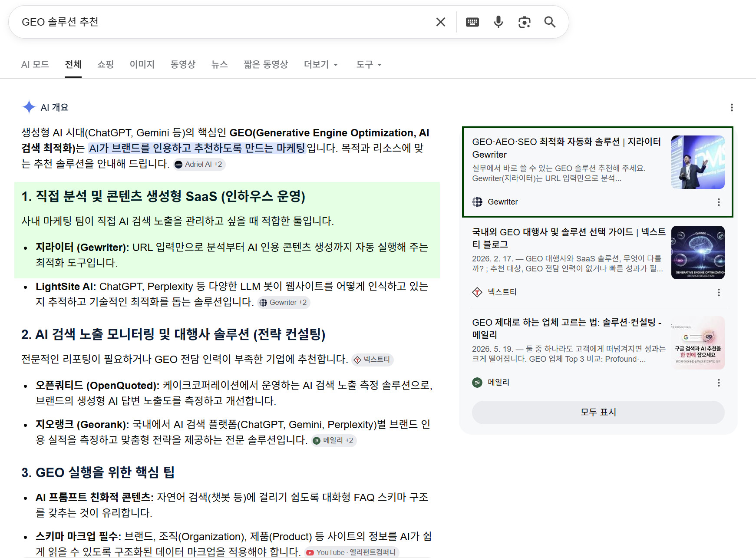Open the on-screen keyboard input tool
The image size is (756, 558).
[472, 22]
